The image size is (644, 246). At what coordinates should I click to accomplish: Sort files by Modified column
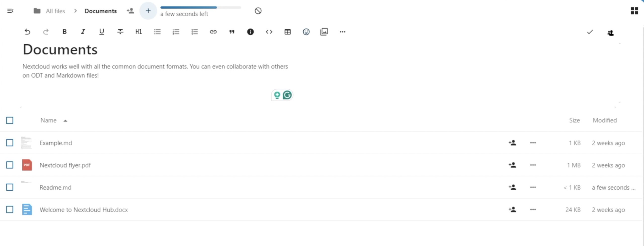pyautogui.click(x=605, y=120)
